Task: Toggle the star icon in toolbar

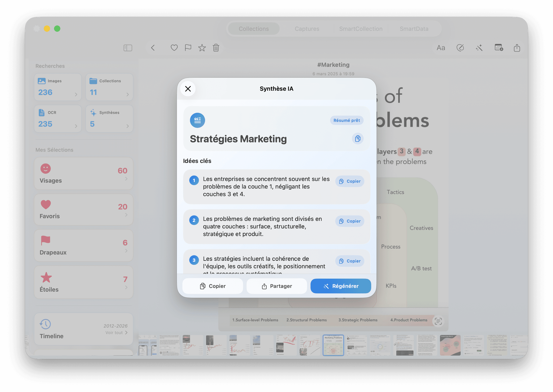Action: click(x=202, y=48)
